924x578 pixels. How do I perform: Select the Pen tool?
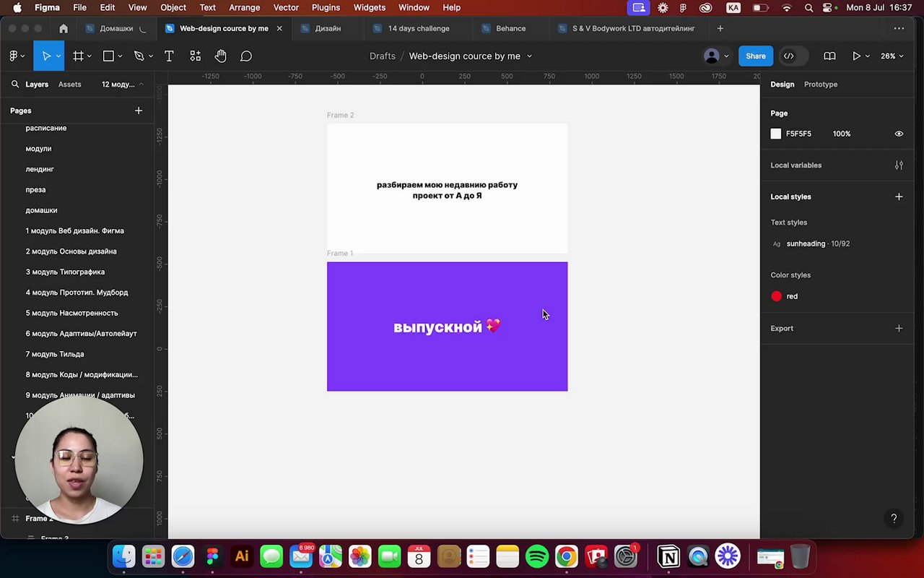[139, 56]
